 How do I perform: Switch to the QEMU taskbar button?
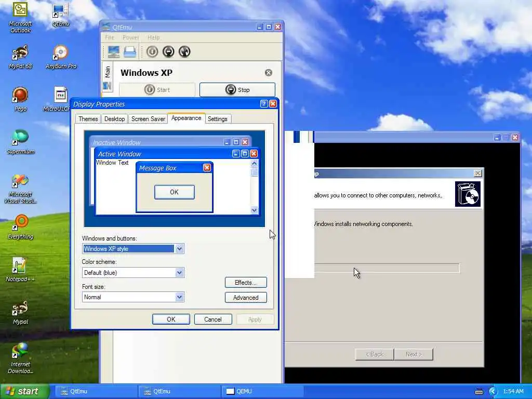(262, 391)
